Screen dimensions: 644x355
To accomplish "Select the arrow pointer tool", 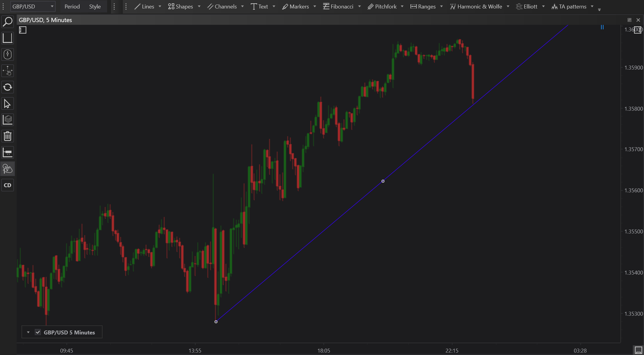I will tap(8, 104).
